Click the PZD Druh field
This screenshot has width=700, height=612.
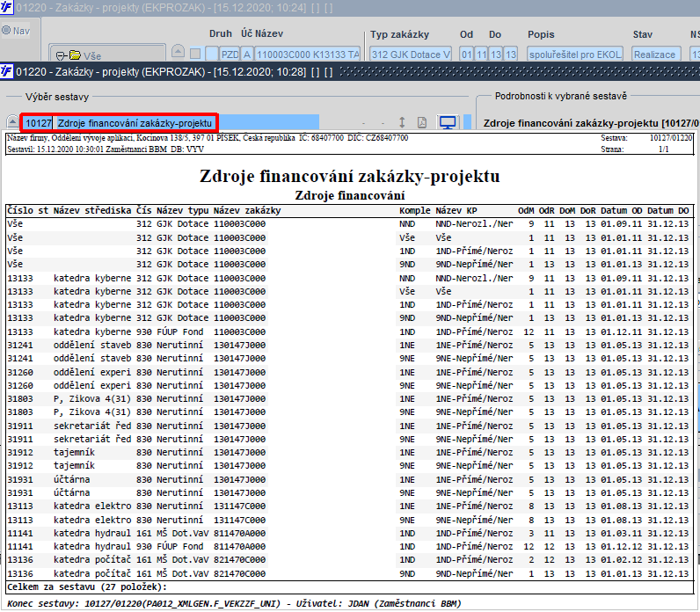229,55
